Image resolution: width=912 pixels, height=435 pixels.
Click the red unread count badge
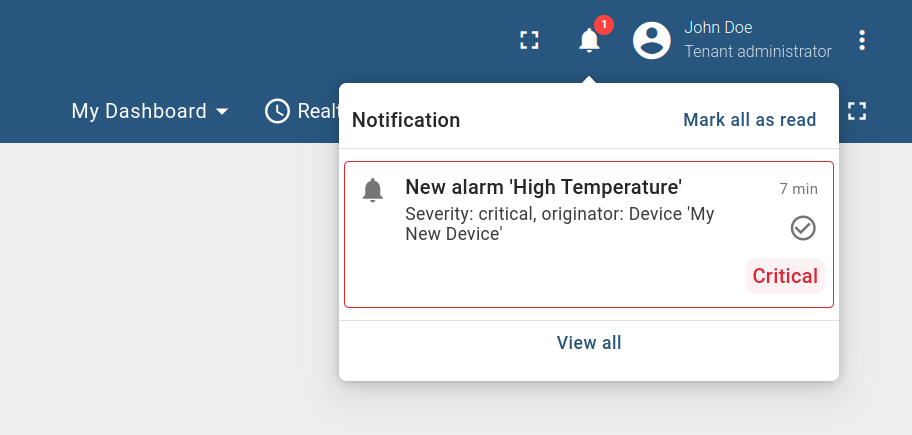click(604, 24)
